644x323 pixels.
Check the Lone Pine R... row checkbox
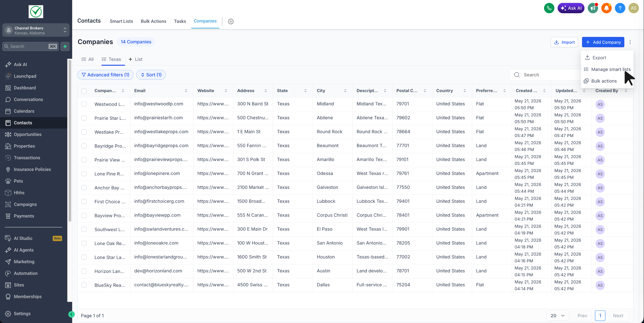[x=84, y=174]
